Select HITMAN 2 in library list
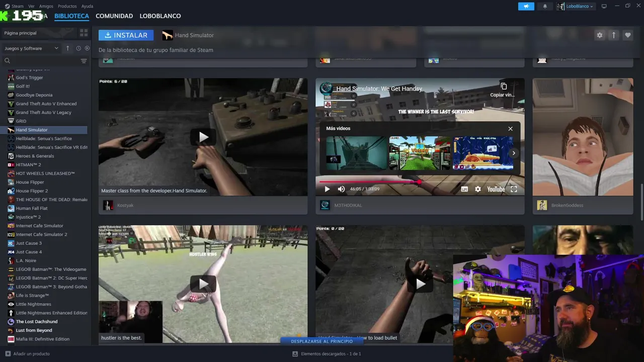644x362 pixels. [47, 164]
